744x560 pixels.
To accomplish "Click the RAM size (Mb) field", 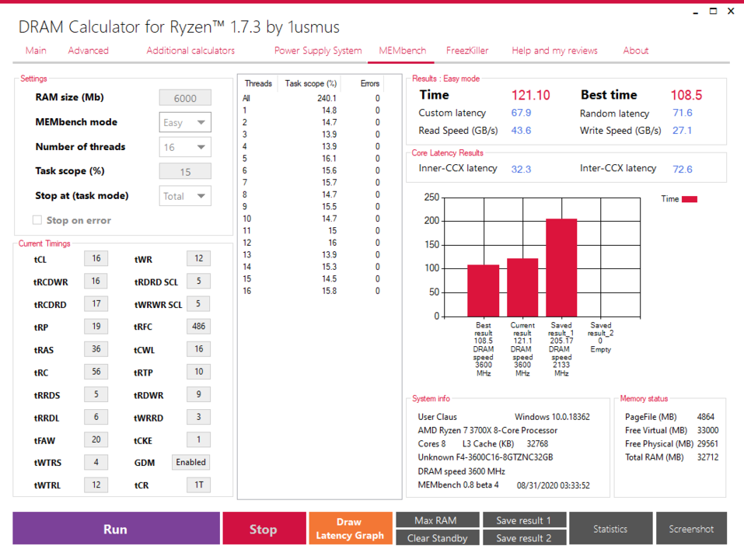I will tap(185, 98).
